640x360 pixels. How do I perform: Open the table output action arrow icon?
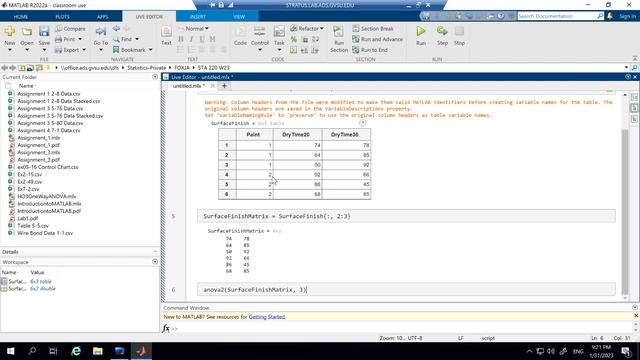pyautogui.click(x=362, y=123)
